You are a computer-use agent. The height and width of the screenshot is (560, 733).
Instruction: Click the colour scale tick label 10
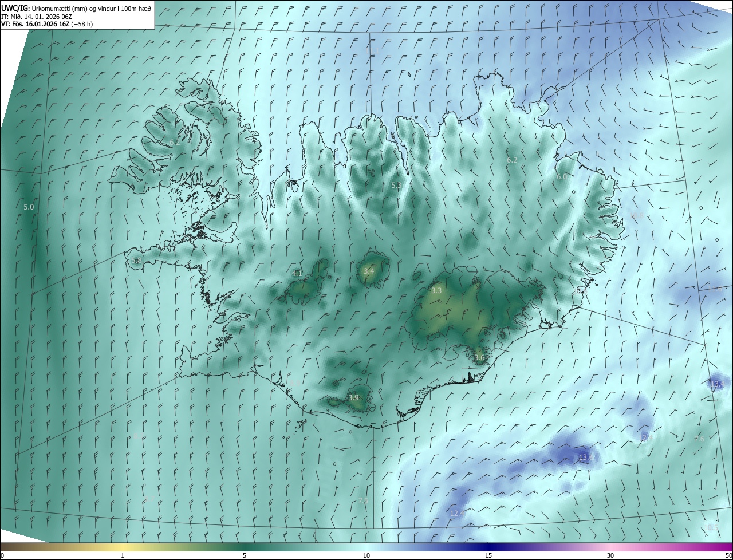(x=366, y=555)
